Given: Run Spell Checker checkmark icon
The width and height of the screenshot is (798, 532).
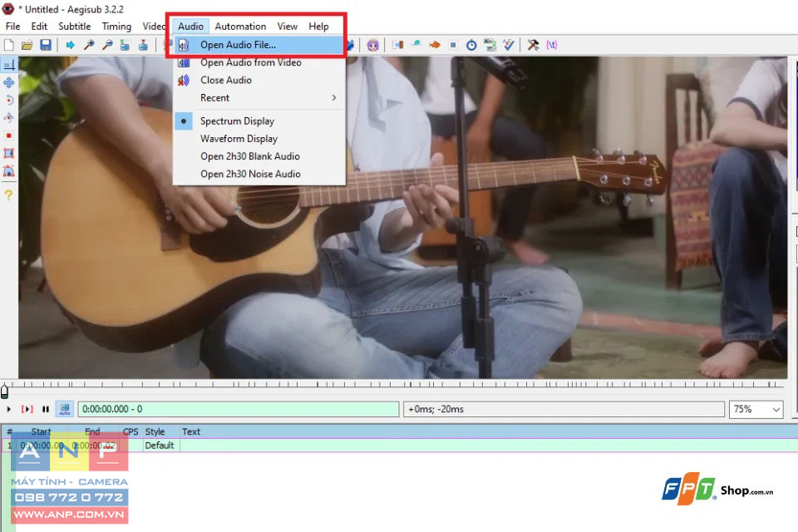Looking at the screenshot, I should [509, 46].
